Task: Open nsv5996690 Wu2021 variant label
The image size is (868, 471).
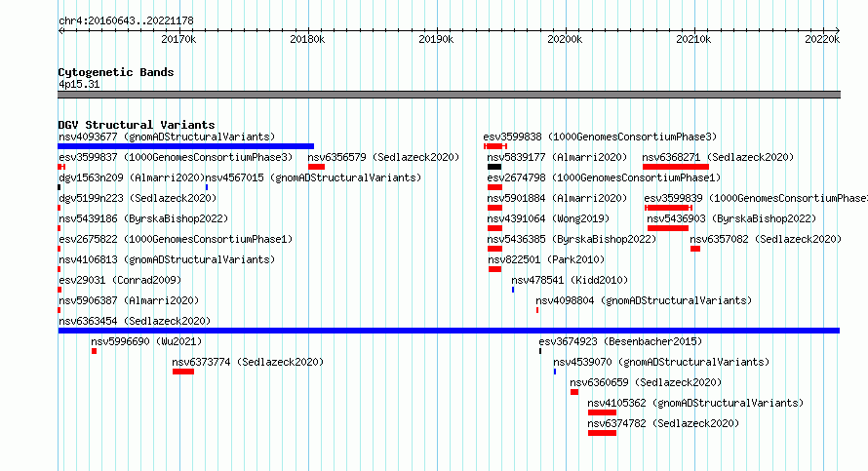Action: point(146,341)
